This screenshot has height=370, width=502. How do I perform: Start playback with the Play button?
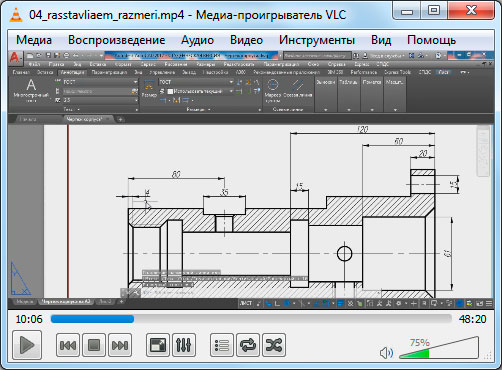click(x=27, y=345)
